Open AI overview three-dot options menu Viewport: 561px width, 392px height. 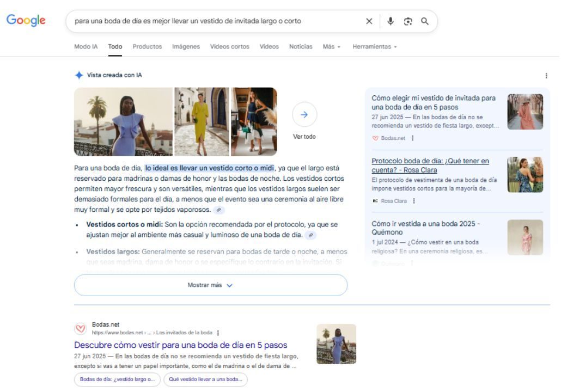tap(546, 76)
